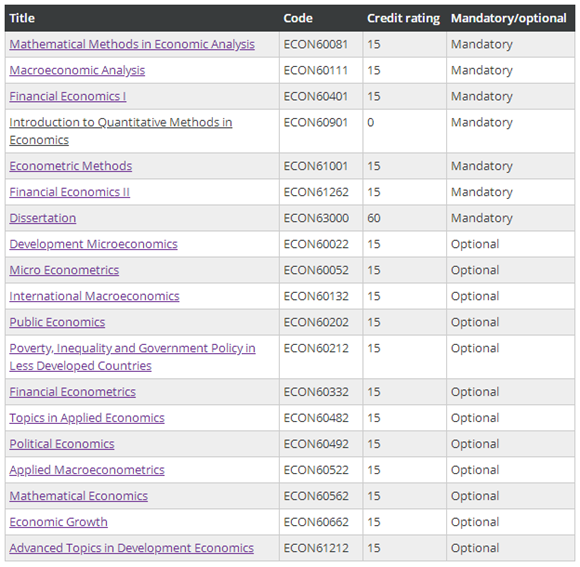Open Introduction to Quantitative Methods in Economics
This screenshot has height=567, width=580.
click(x=121, y=131)
